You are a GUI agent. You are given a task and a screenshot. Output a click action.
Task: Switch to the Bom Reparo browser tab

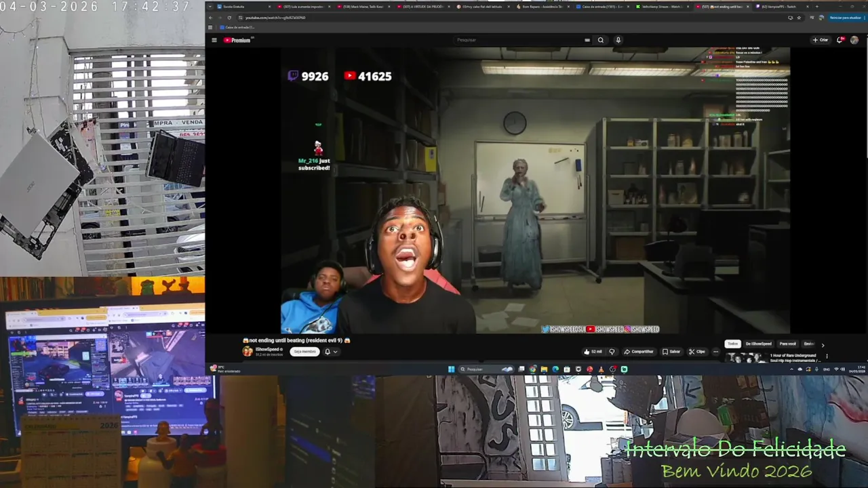click(542, 7)
